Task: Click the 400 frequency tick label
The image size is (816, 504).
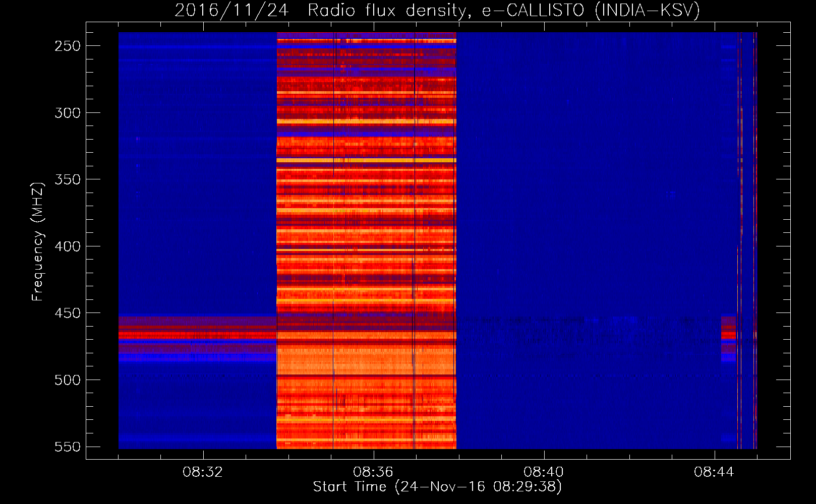Action: click(x=68, y=246)
